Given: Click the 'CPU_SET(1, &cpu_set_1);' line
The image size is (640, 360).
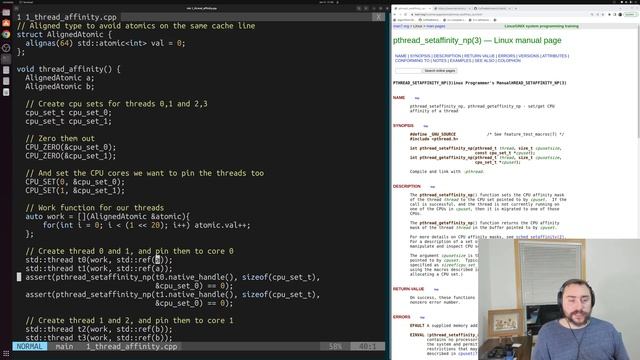Looking at the screenshot, I should [75, 191].
